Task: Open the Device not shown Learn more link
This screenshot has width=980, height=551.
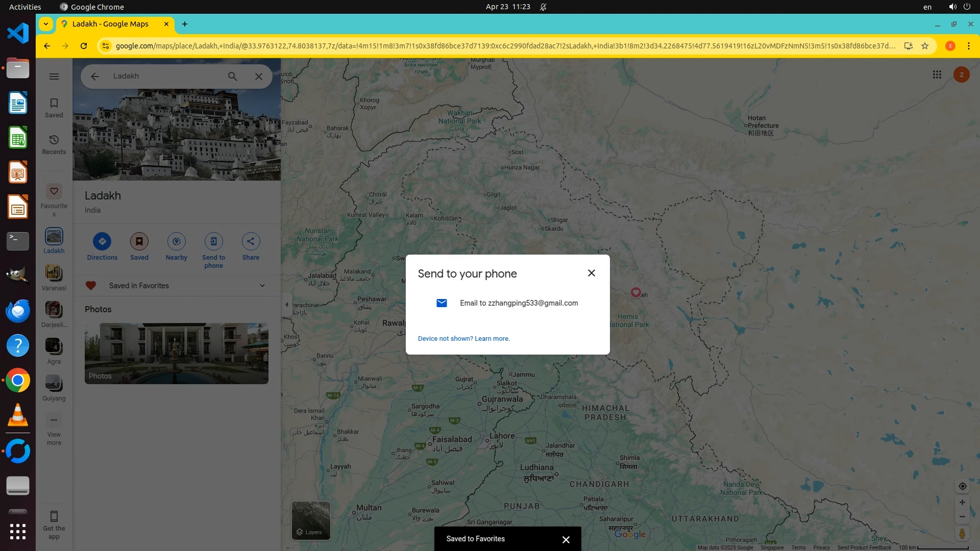Action: coord(463,339)
